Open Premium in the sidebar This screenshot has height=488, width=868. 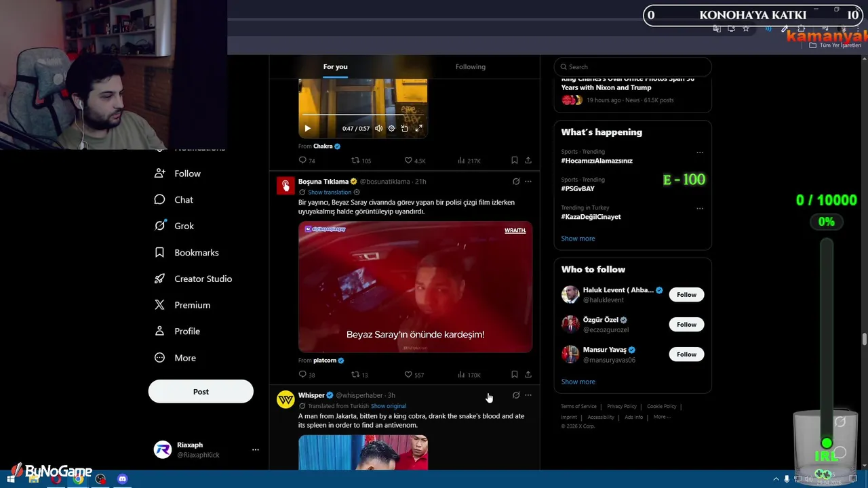click(x=183, y=305)
